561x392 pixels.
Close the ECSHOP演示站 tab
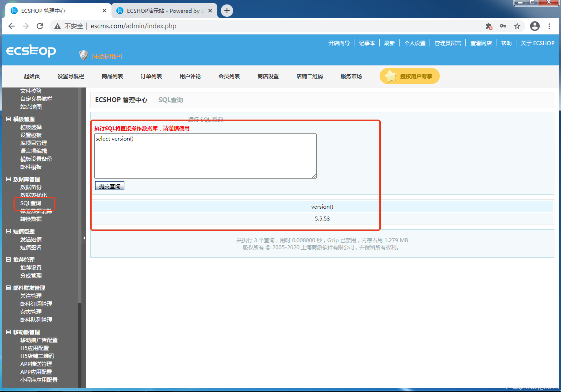point(210,11)
